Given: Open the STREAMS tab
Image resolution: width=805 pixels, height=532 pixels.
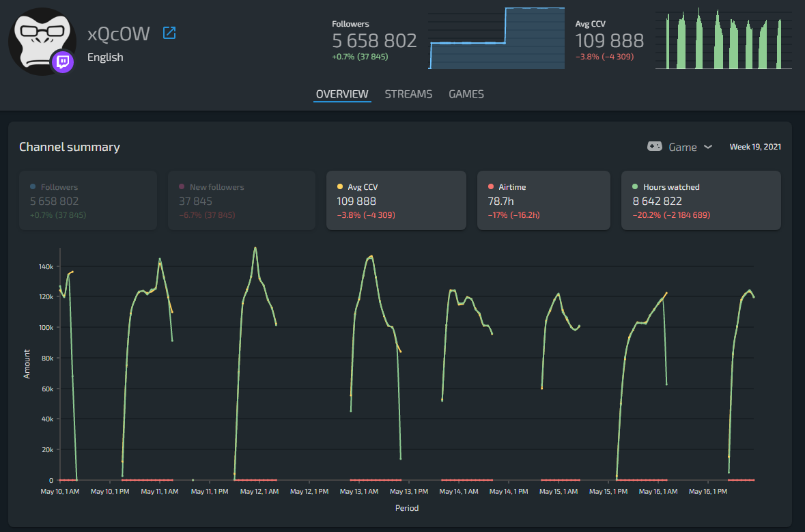Looking at the screenshot, I should pos(408,94).
